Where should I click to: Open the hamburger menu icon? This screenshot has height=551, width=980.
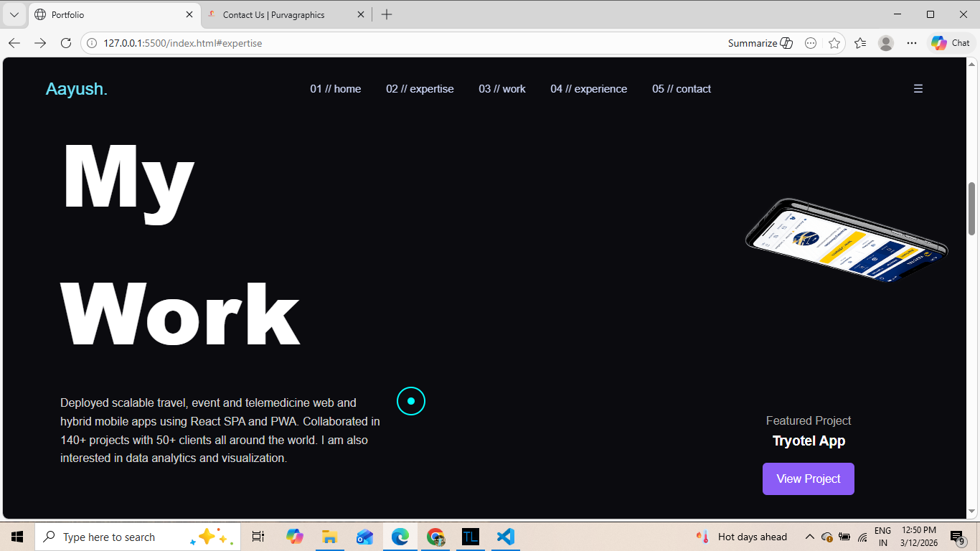pos(918,89)
